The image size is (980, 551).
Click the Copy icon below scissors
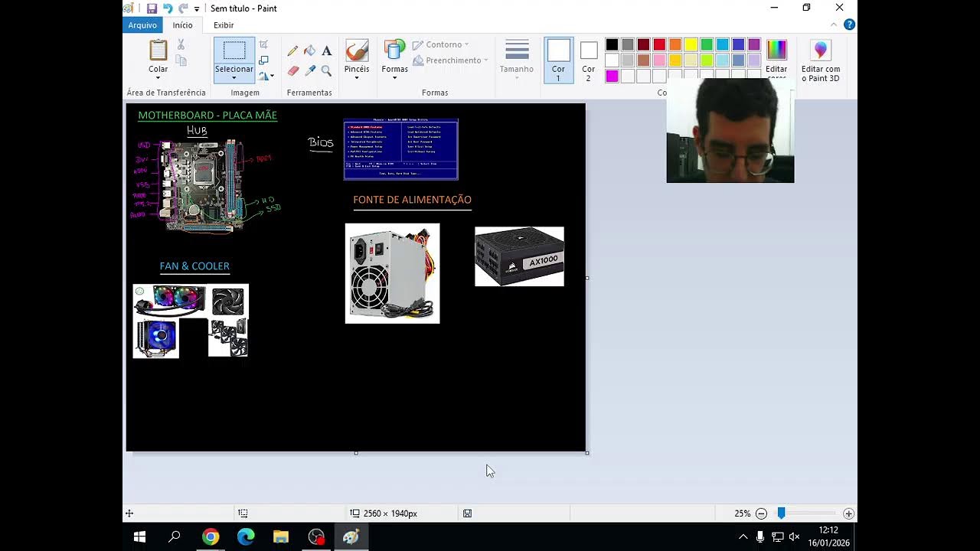[x=181, y=60]
